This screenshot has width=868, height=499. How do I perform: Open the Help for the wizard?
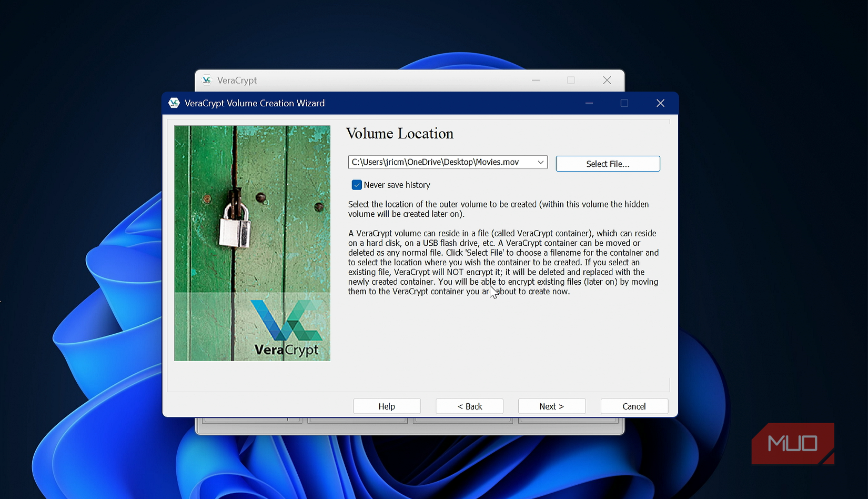(x=387, y=406)
